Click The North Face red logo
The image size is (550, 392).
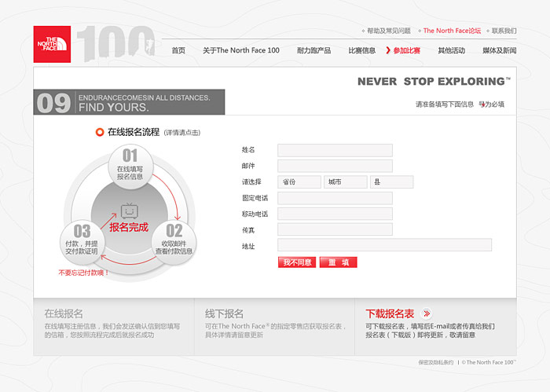point(52,44)
